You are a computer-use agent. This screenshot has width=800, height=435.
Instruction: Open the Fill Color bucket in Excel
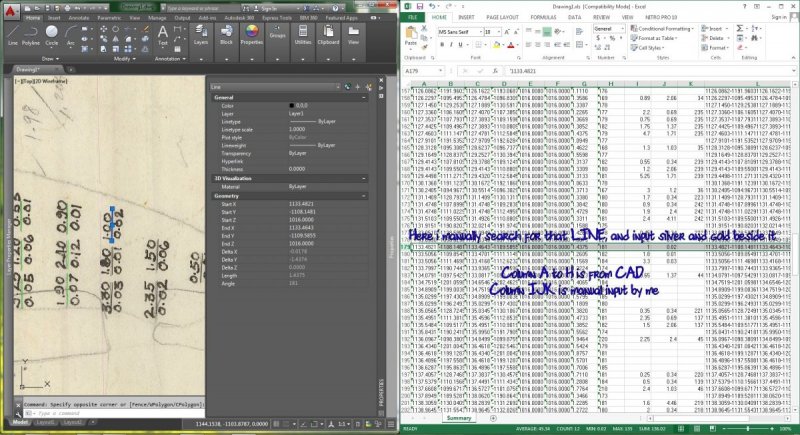click(x=496, y=45)
